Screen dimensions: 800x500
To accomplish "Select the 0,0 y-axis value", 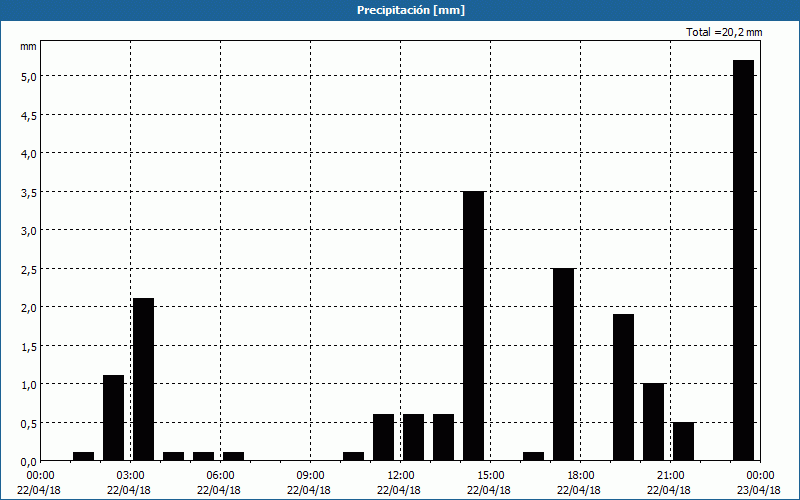I will click(x=28, y=462).
